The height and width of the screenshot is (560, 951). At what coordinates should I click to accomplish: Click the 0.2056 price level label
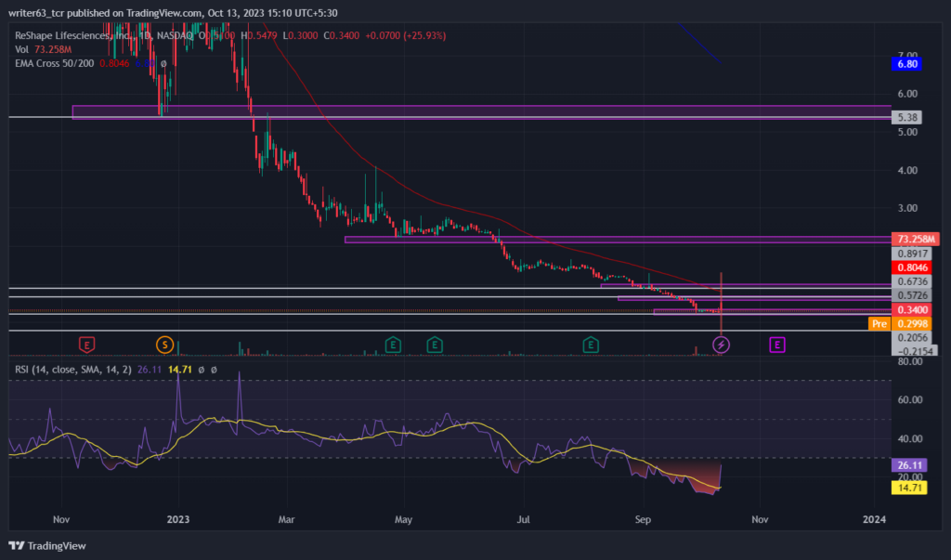912,338
